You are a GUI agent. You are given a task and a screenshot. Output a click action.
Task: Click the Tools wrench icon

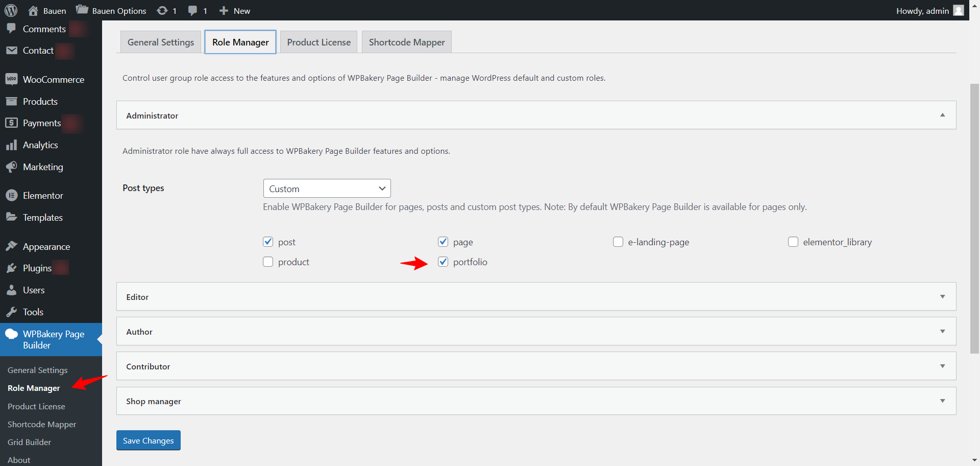[11, 312]
